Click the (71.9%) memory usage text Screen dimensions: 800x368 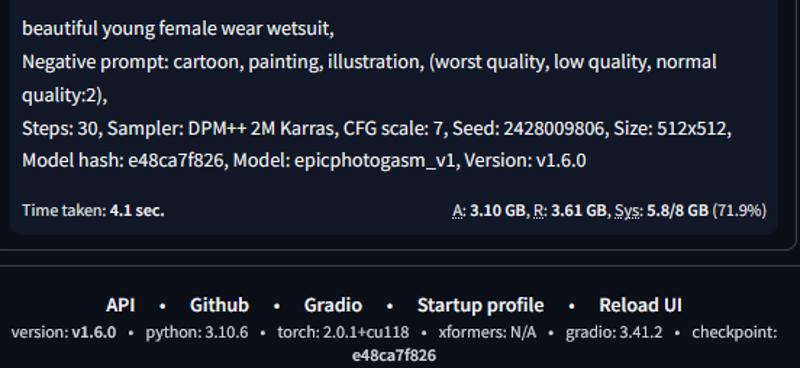[739, 210]
